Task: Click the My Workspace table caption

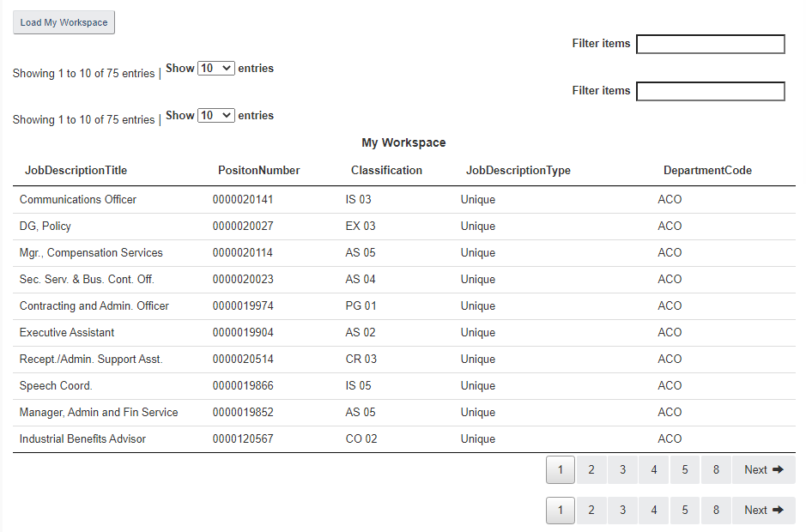Action: pyautogui.click(x=403, y=143)
